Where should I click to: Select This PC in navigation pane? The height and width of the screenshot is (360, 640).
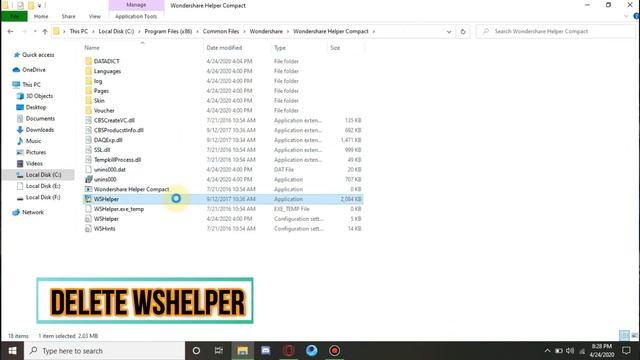31,84
